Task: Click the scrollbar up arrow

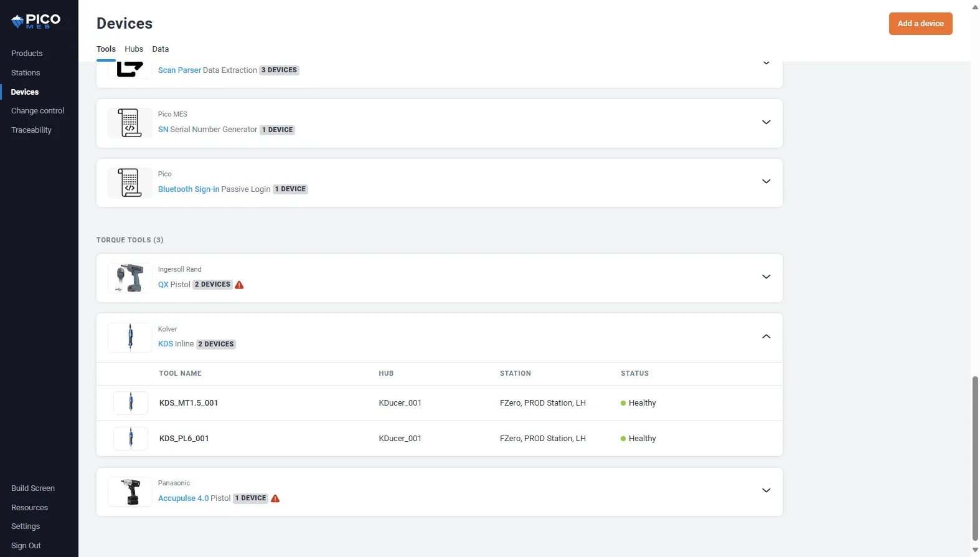Action: click(x=975, y=6)
